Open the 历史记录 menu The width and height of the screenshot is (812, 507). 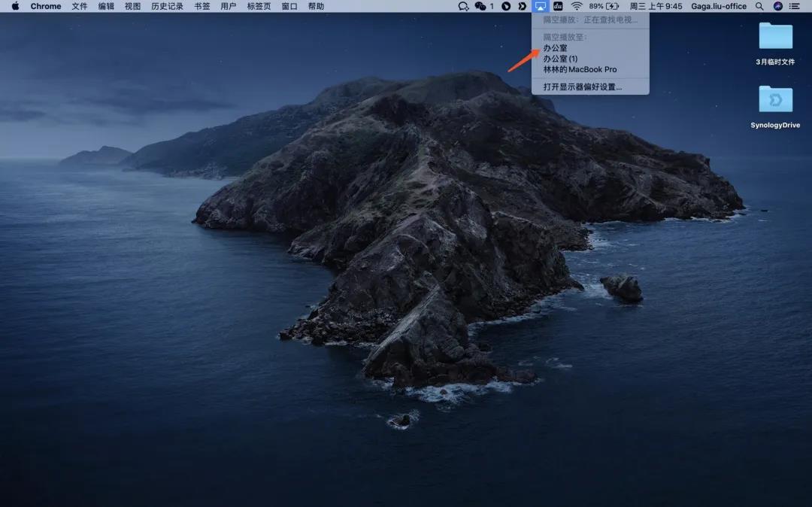(167, 6)
